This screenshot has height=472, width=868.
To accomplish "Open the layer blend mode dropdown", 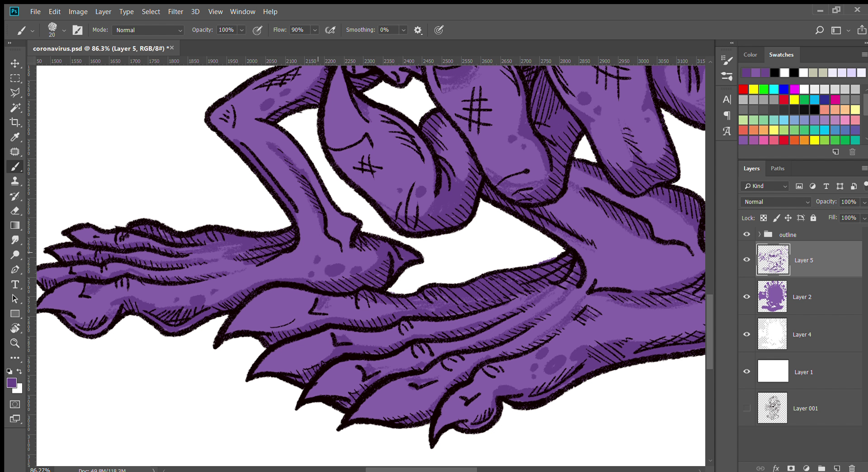I will [776, 202].
